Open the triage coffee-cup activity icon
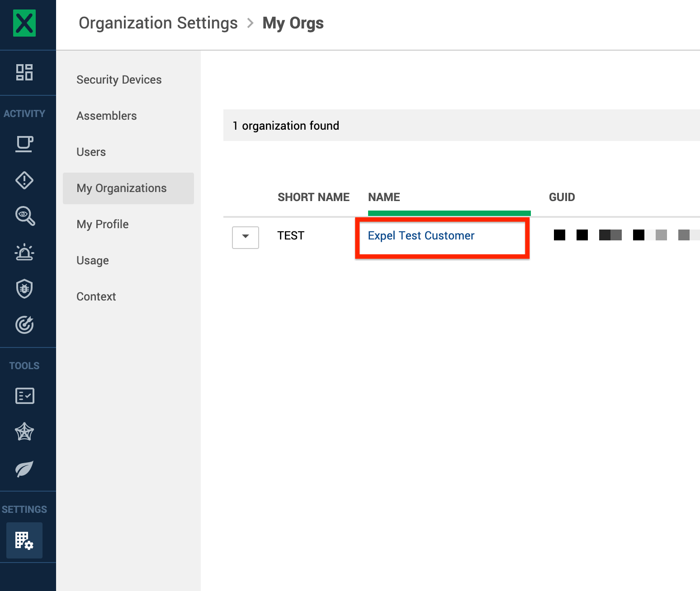This screenshot has width=700, height=591. [x=24, y=144]
